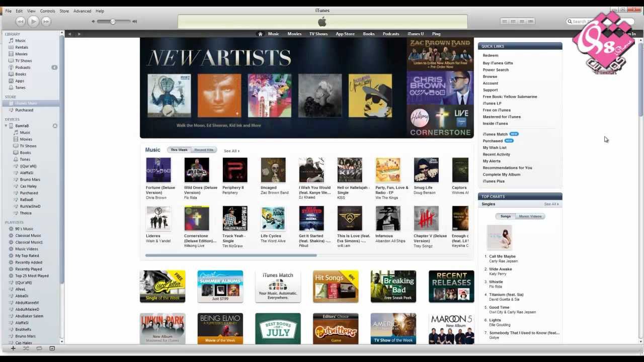Adjust the volume slider knob
This screenshot has width=644, height=362.
(x=113, y=22)
